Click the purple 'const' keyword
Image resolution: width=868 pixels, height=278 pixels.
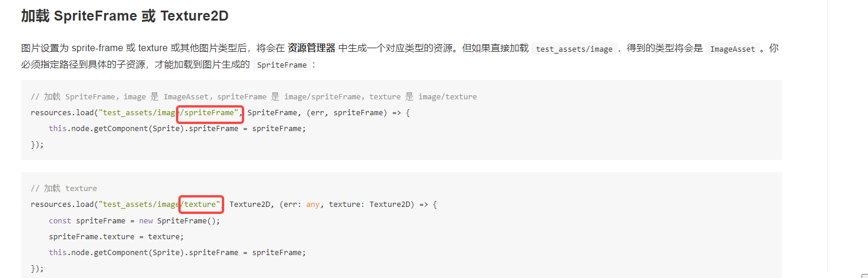[60, 220]
